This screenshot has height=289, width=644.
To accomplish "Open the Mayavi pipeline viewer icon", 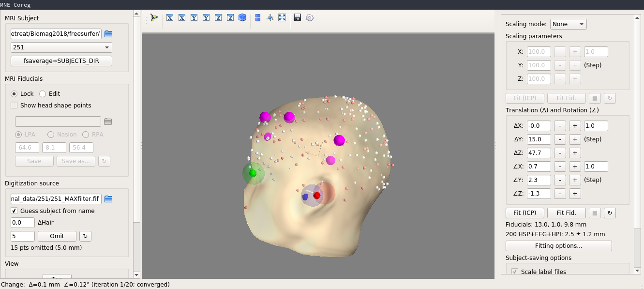I will tap(154, 17).
